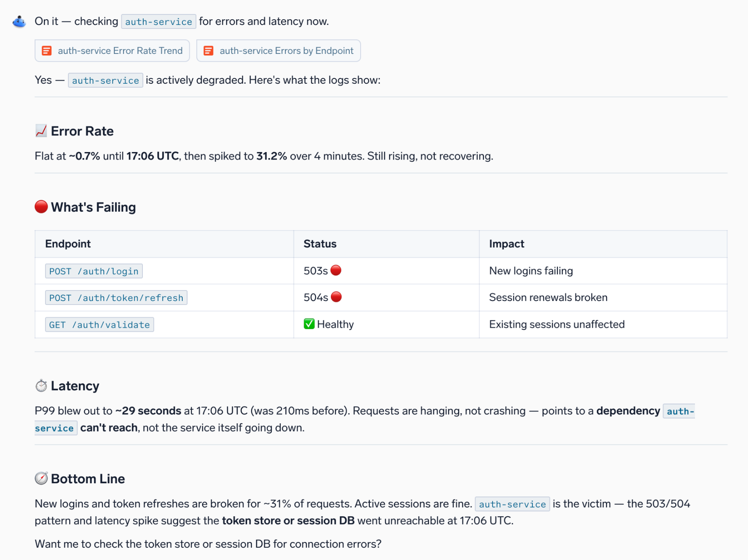Screen dimensions: 748x560
Task: Click the red circle beside What's Failing
Action: (41, 206)
